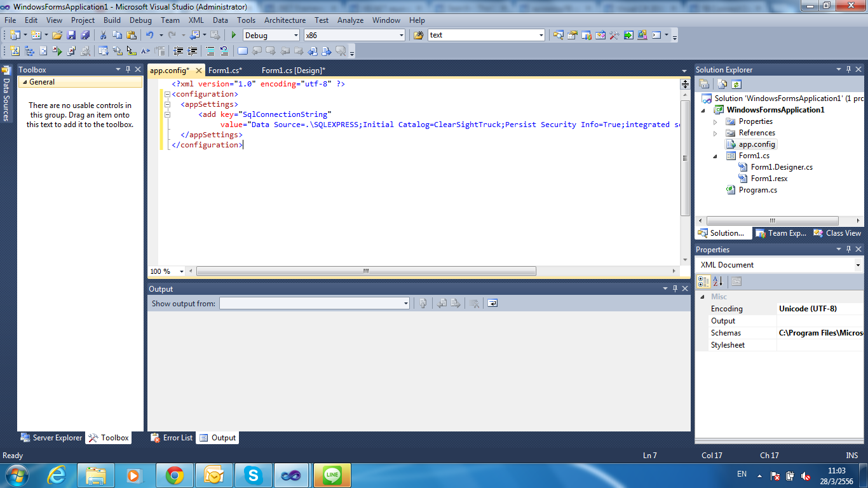Click the editor horizontal scrollbar thumb
868x488 pixels.
point(366,271)
